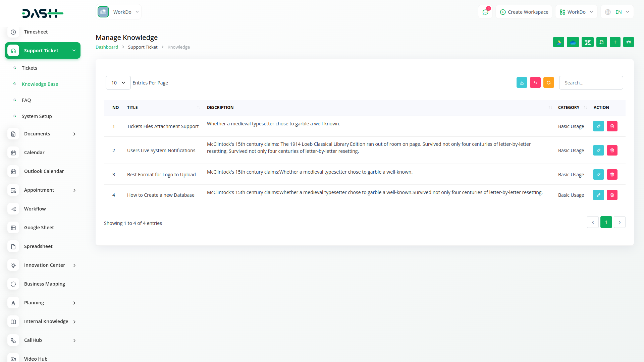Click the orange refresh button

549,82
